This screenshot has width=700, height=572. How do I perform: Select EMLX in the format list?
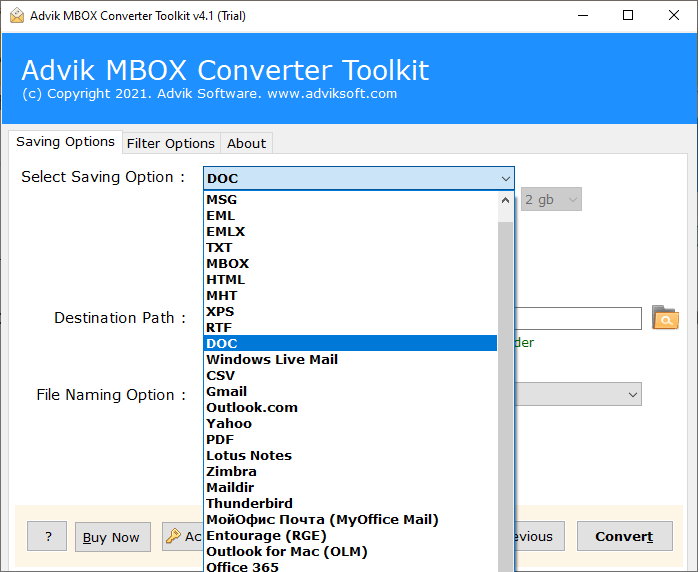(350, 232)
